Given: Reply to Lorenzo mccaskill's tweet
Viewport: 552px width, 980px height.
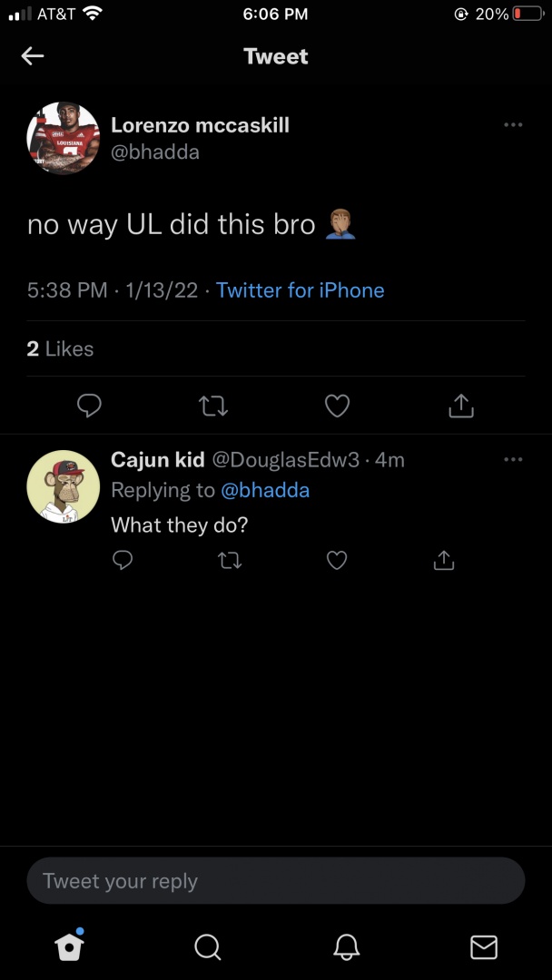Looking at the screenshot, I should click(88, 406).
